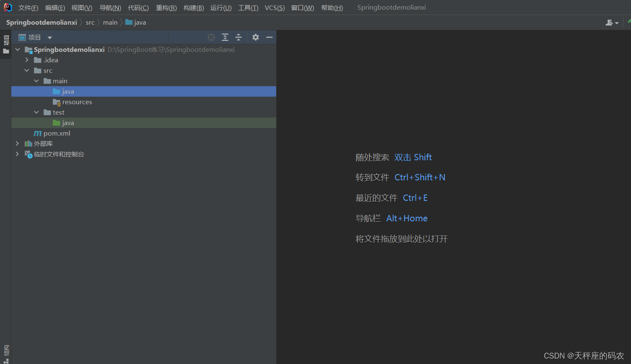Click the 结构 vertical sidebar tab
The width and height of the screenshot is (631, 364).
click(6, 354)
